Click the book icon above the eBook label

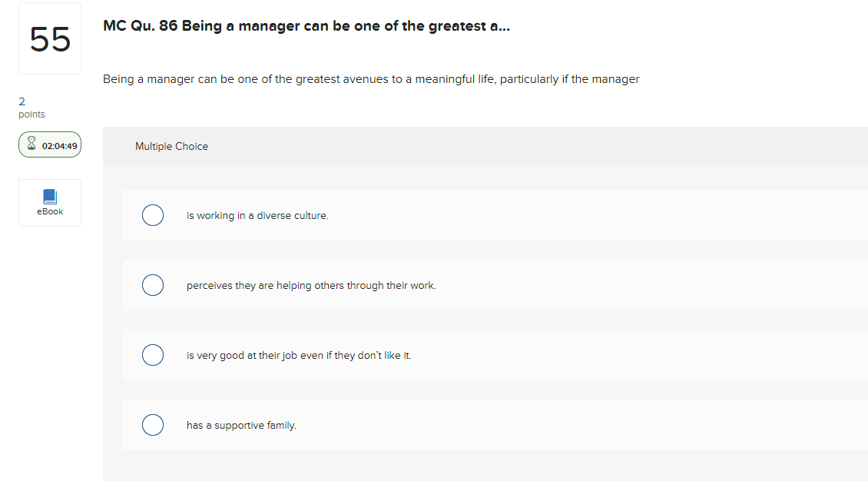[49, 196]
